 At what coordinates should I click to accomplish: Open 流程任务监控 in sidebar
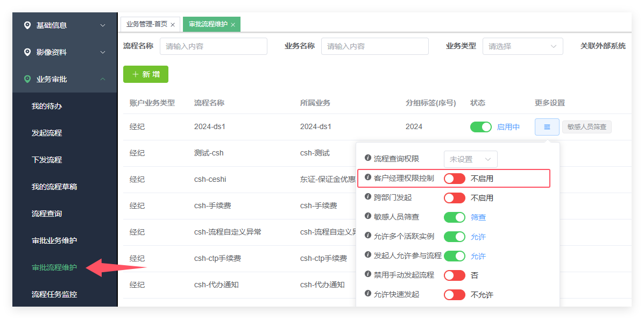[54, 294]
